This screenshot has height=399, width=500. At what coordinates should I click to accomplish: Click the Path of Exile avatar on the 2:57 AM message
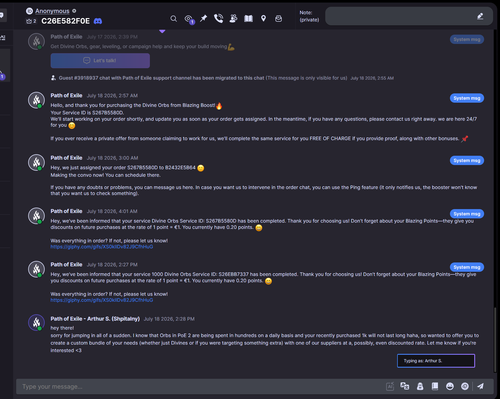(x=36, y=100)
